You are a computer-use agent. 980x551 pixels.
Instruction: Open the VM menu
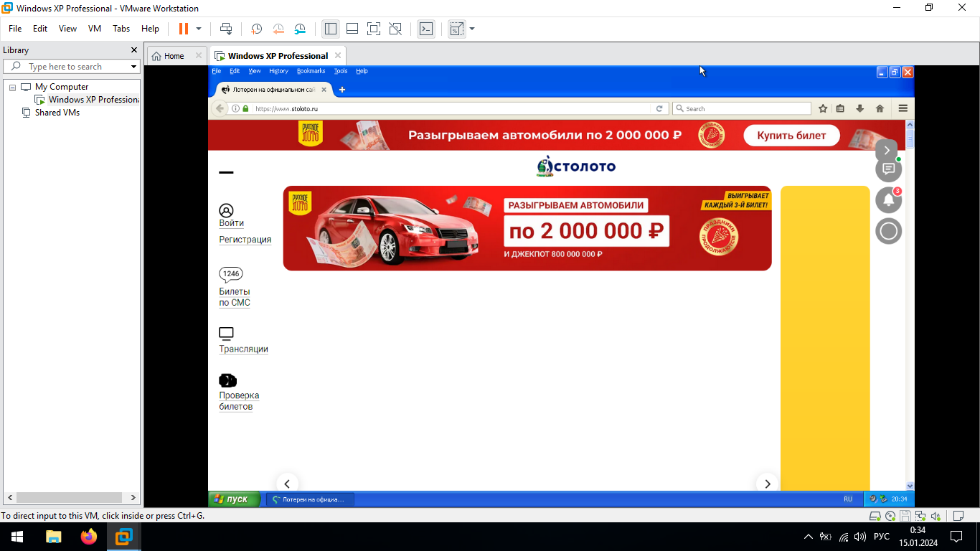(x=95, y=29)
